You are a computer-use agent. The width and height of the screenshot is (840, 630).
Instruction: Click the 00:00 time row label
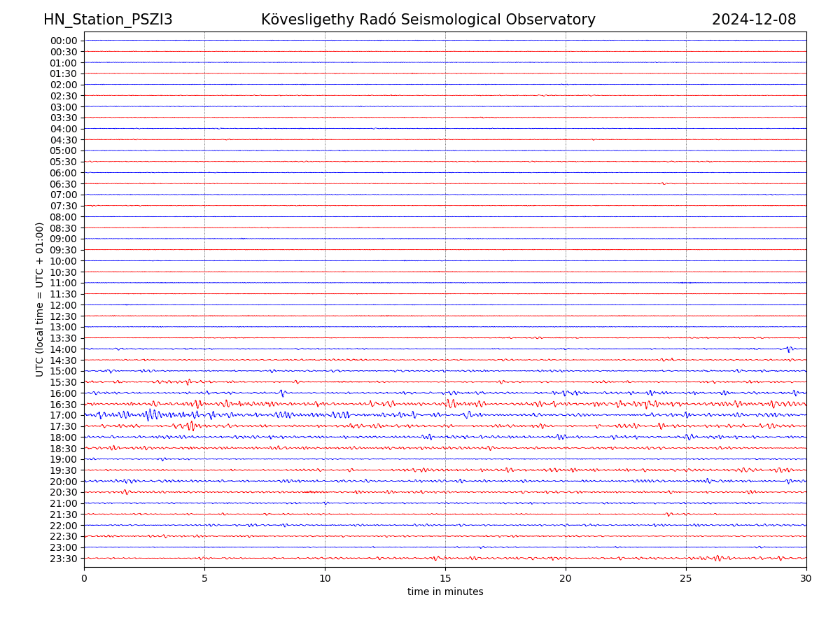[x=64, y=41]
